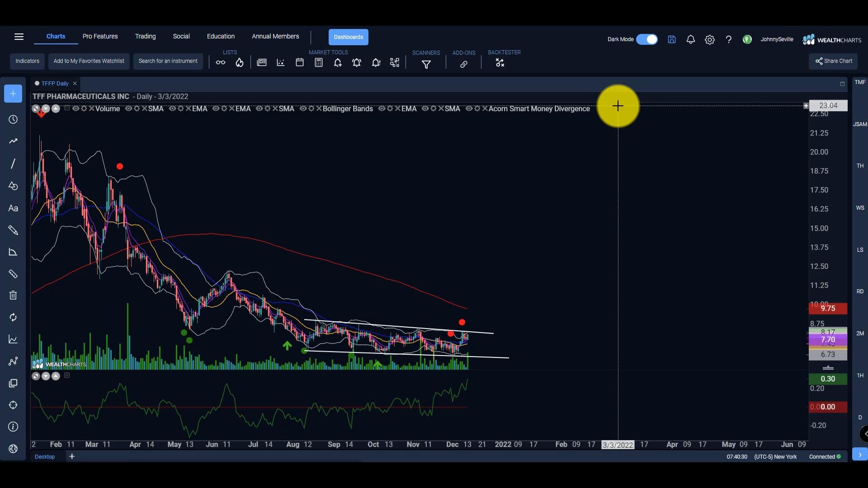Open the Add-ons link icon
This screenshot has width=868, height=488.
pyautogui.click(x=464, y=65)
